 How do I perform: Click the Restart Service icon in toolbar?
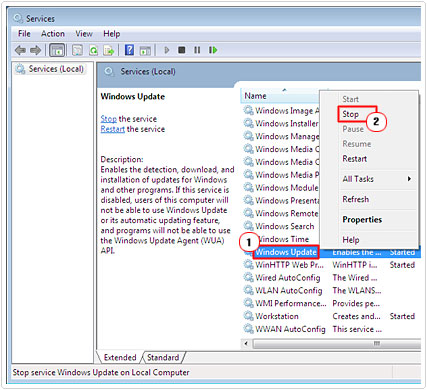point(213,50)
